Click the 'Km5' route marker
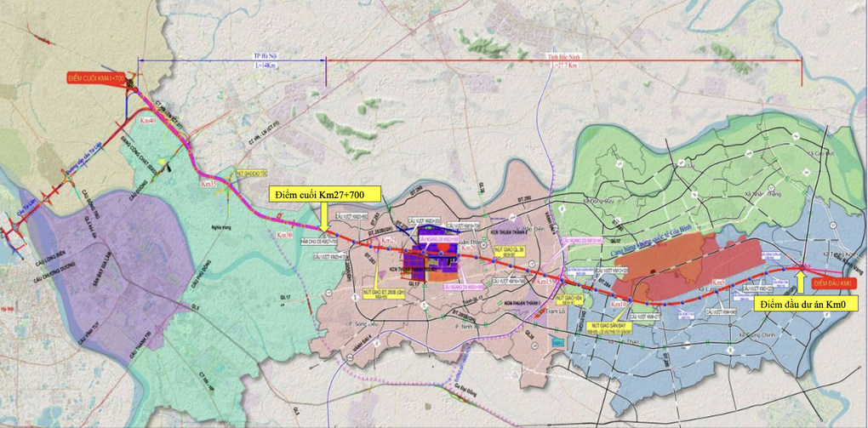 pyautogui.click(x=718, y=282)
